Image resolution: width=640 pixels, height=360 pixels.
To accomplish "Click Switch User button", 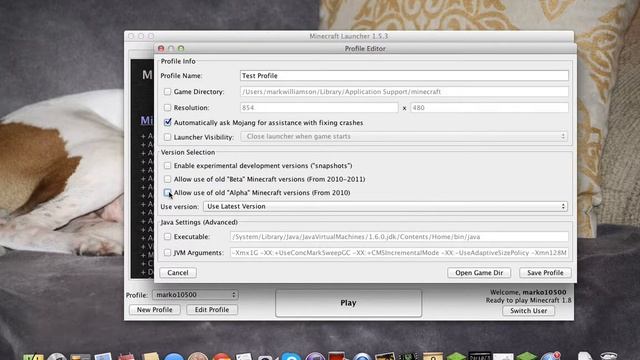I will [x=528, y=310].
